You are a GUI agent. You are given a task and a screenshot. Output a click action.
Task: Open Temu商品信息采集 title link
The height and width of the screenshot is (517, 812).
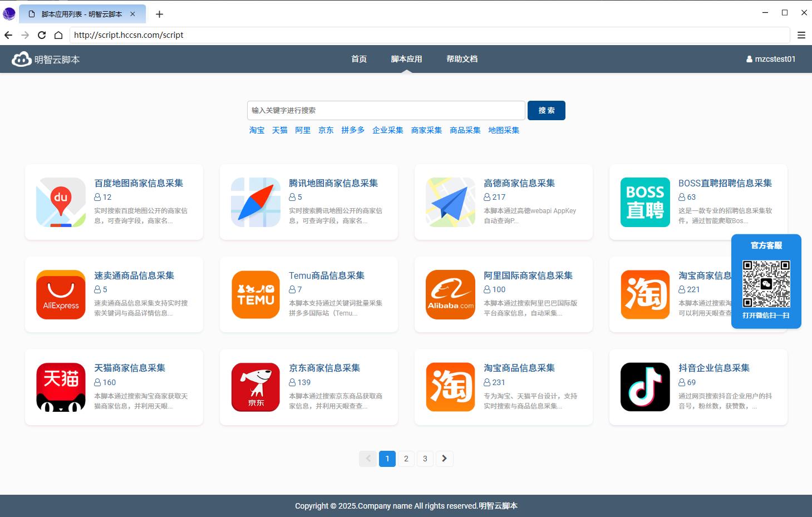tap(327, 275)
